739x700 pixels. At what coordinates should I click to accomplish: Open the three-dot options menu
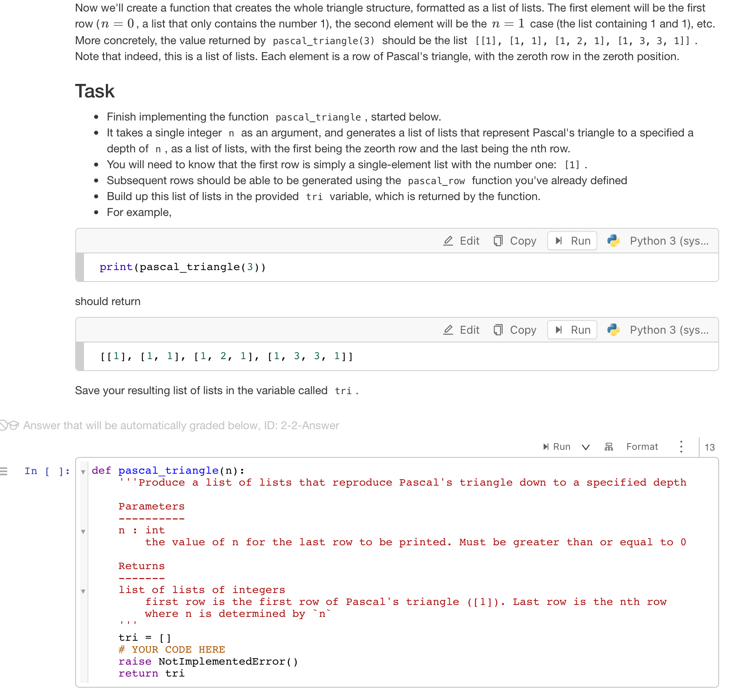[x=681, y=447]
